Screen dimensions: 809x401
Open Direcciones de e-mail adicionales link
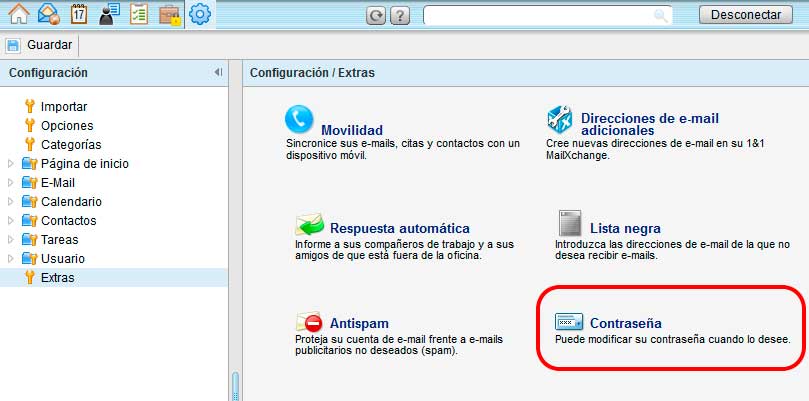[x=650, y=124]
